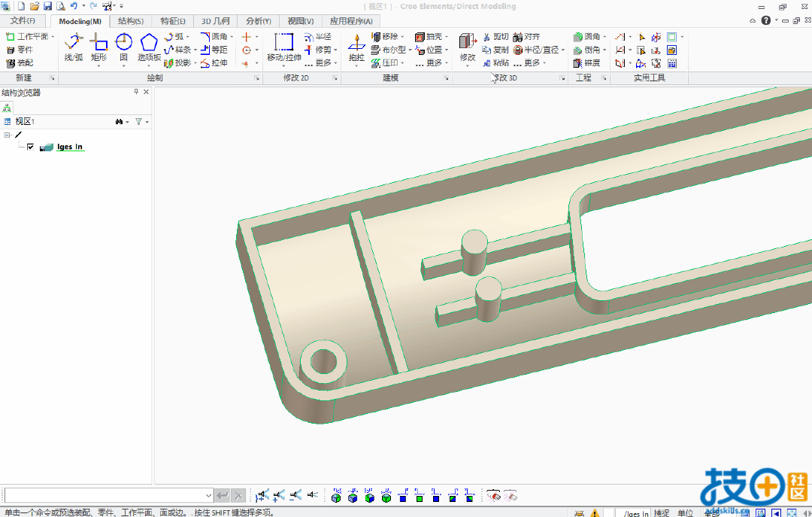Click the 零件 new part button
The width and height of the screenshot is (812, 517).
(19, 50)
